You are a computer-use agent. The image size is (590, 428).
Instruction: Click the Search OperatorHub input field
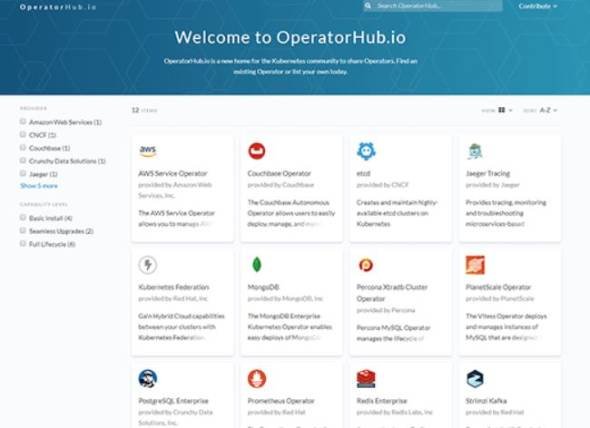coord(433,6)
